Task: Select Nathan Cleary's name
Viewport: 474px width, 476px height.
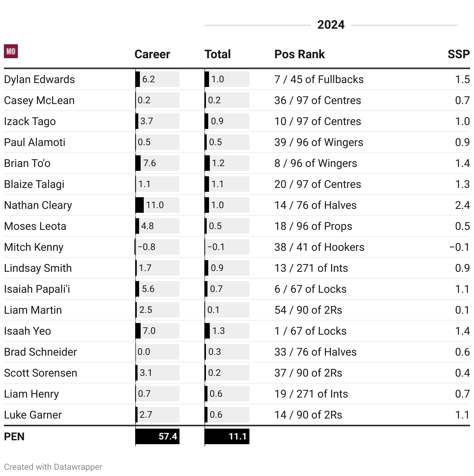Action: coord(38,205)
